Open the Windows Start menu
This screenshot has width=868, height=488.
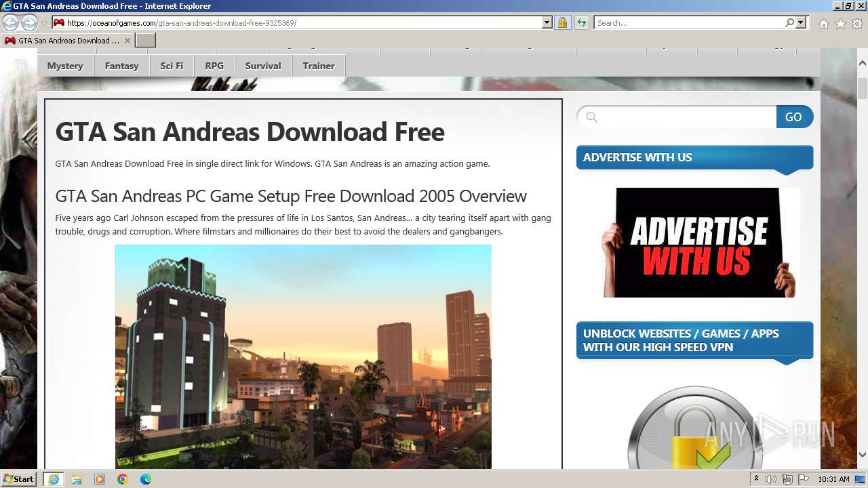[x=18, y=479]
